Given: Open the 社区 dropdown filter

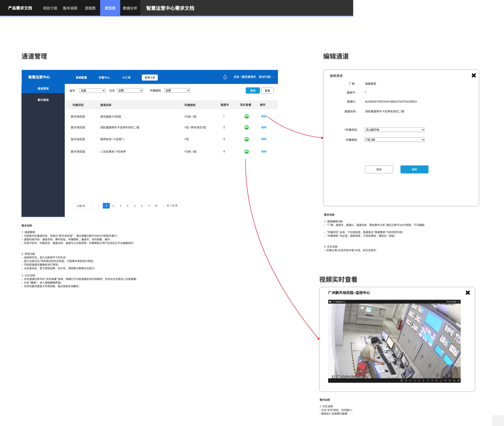Looking at the screenshot, I should (130, 90).
